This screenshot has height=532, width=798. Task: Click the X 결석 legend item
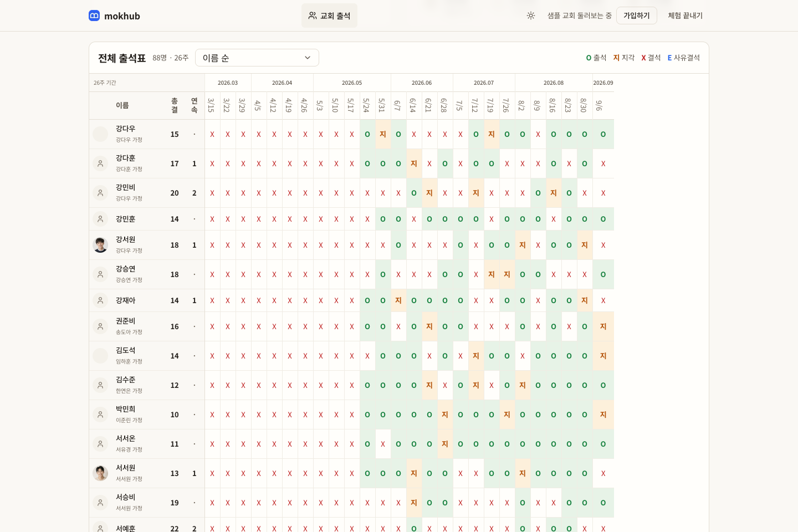coord(651,58)
